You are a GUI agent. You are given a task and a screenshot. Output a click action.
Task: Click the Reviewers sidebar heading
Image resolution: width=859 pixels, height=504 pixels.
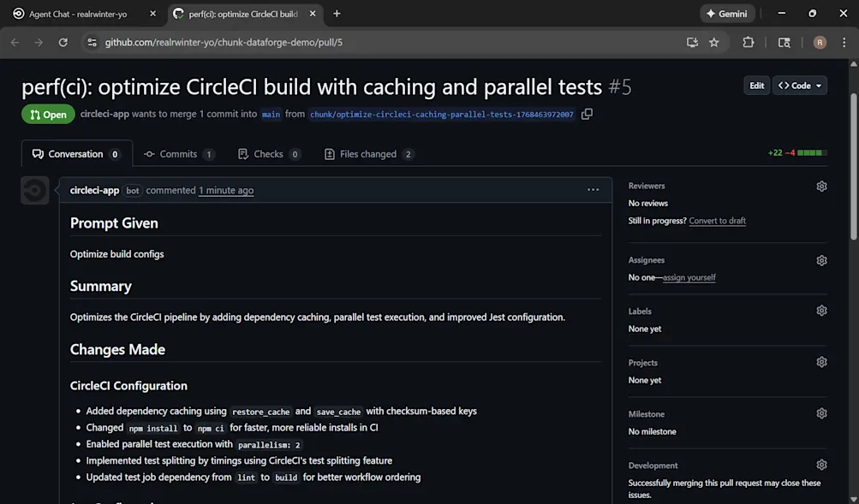click(x=647, y=186)
